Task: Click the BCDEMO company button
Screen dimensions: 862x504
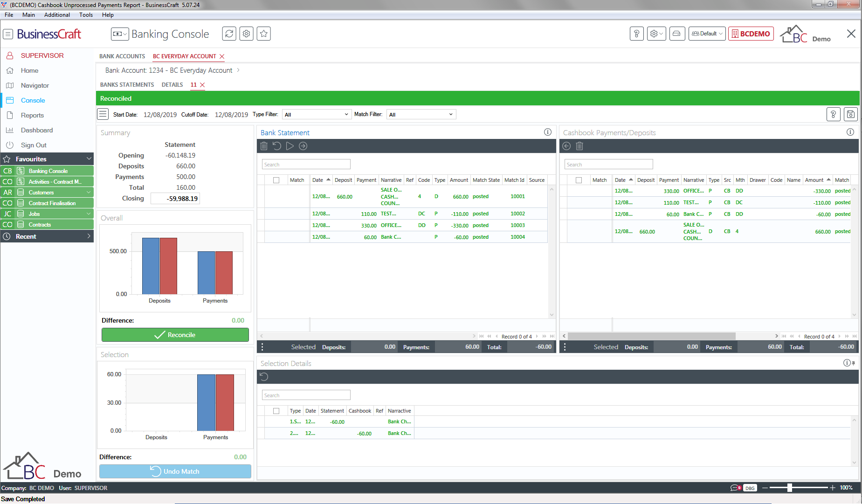Action: (x=751, y=34)
